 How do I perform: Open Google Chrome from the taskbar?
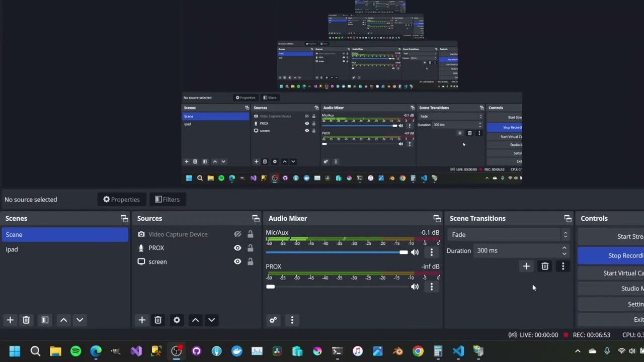click(x=418, y=351)
